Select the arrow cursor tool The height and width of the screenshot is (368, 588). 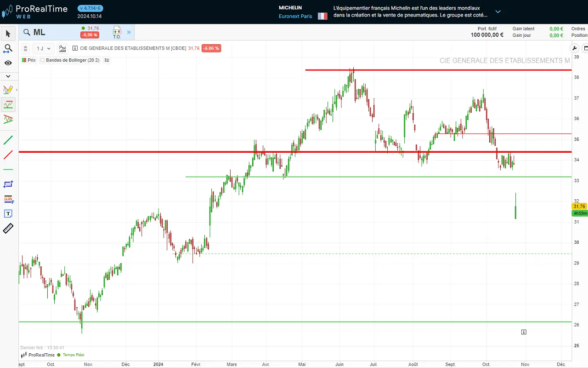[x=8, y=34]
